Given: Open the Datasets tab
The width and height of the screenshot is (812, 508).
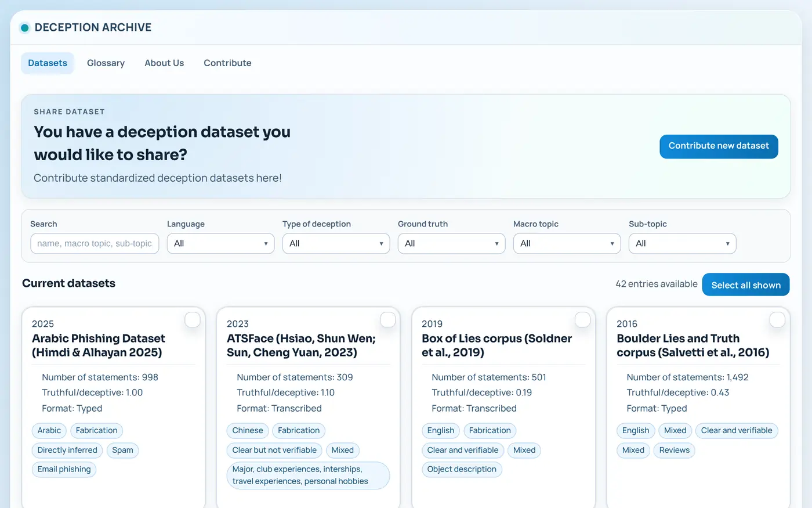Looking at the screenshot, I should click(48, 63).
